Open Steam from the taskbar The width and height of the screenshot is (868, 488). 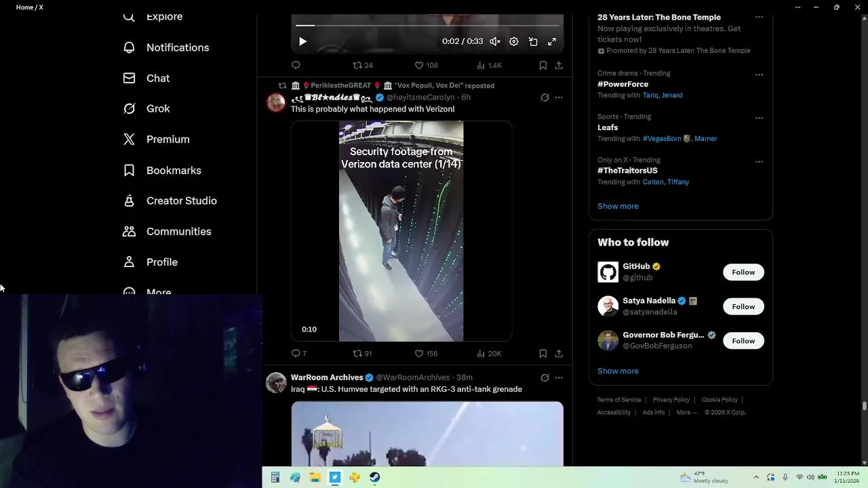click(374, 478)
